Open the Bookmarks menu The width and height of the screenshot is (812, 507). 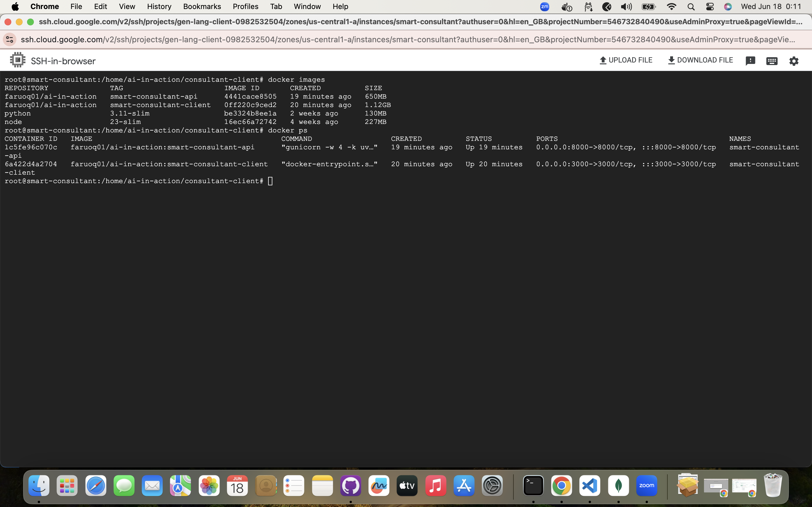point(202,6)
